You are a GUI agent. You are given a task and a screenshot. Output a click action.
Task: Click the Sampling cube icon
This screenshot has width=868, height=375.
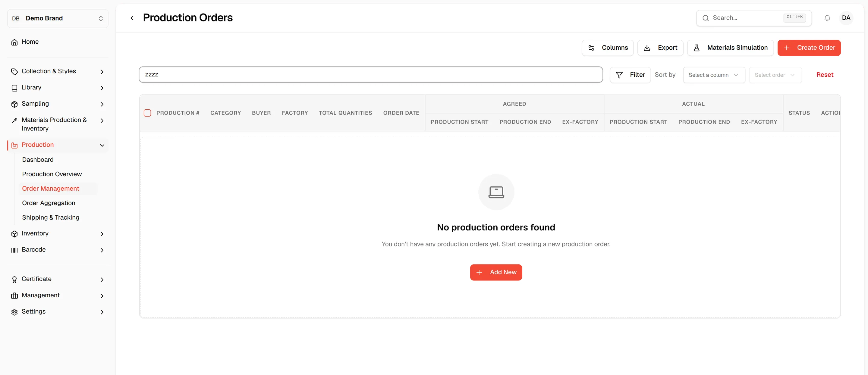point(14,104)
